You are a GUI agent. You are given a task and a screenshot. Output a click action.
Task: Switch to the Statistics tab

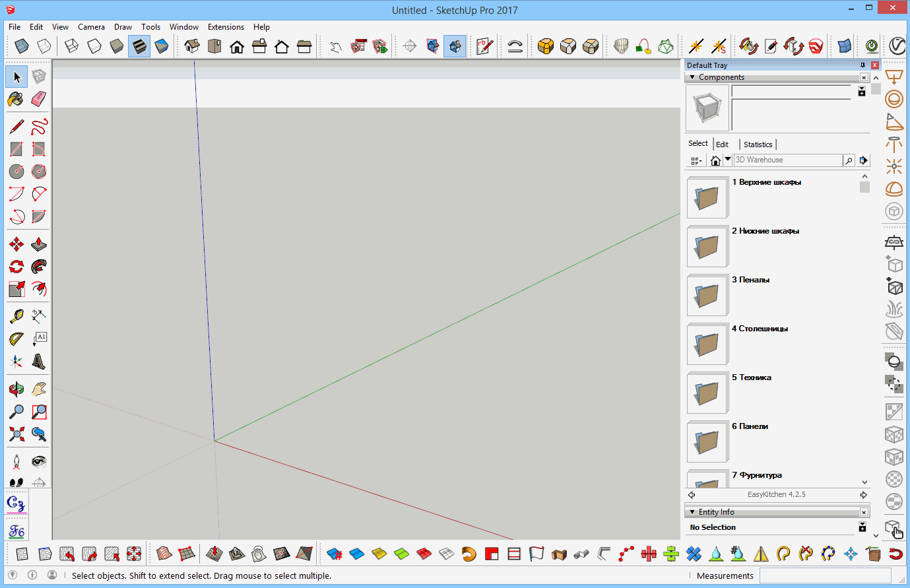pos(758,145)
